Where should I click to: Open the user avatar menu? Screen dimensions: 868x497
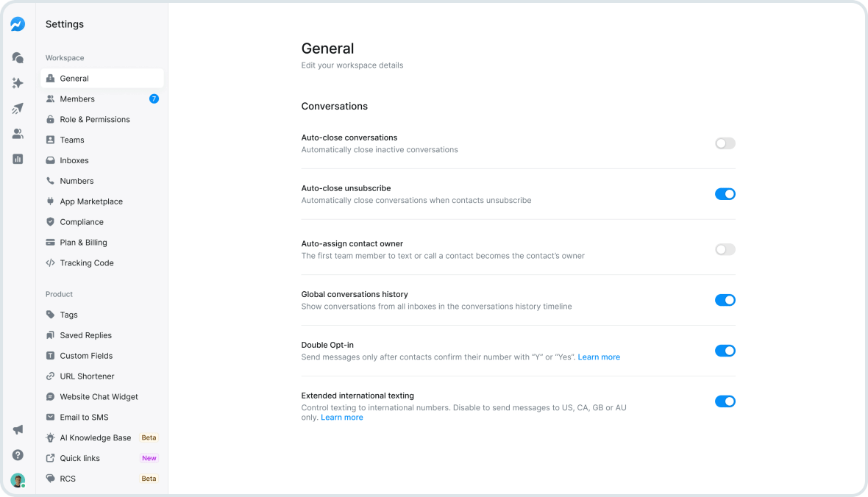(x=17, y=479)
